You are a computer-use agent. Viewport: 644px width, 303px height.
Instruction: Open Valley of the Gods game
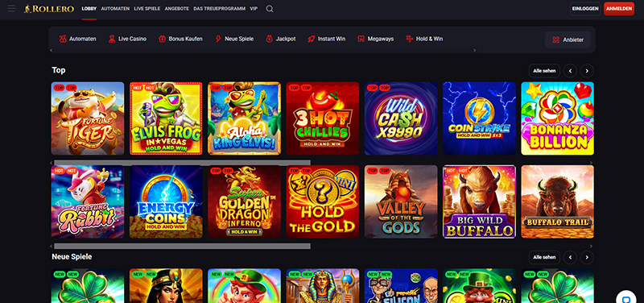click(x=401, y=201)
